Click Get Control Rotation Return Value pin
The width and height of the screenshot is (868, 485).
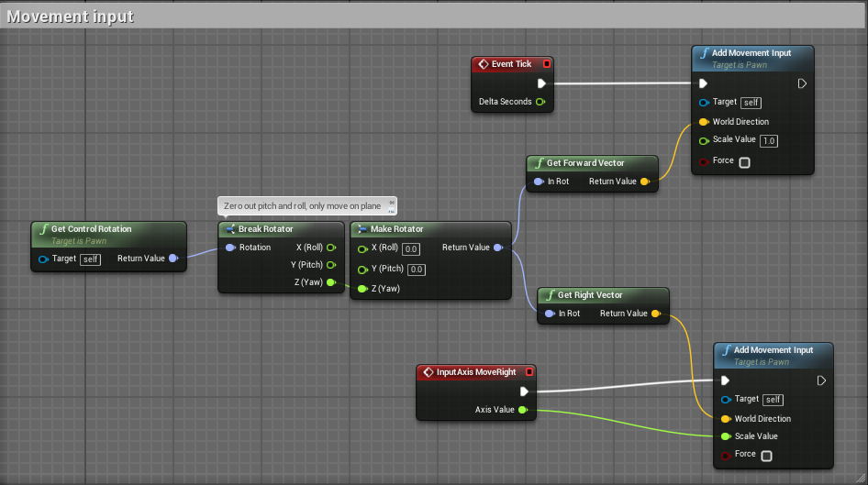click(173, 259)
